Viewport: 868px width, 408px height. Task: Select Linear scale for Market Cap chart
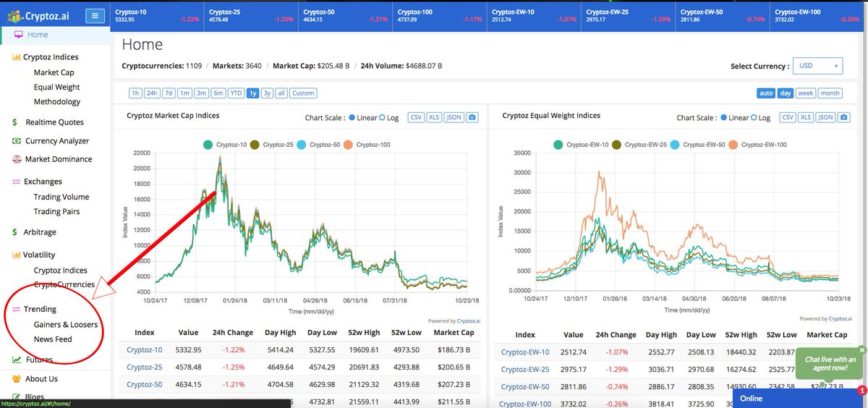tap(352, 117)
